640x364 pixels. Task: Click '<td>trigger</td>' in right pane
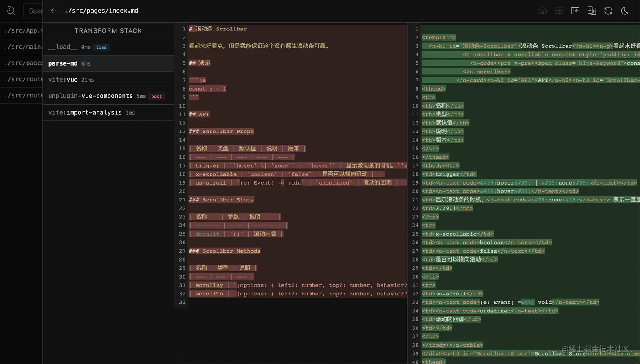pos(449,174)
